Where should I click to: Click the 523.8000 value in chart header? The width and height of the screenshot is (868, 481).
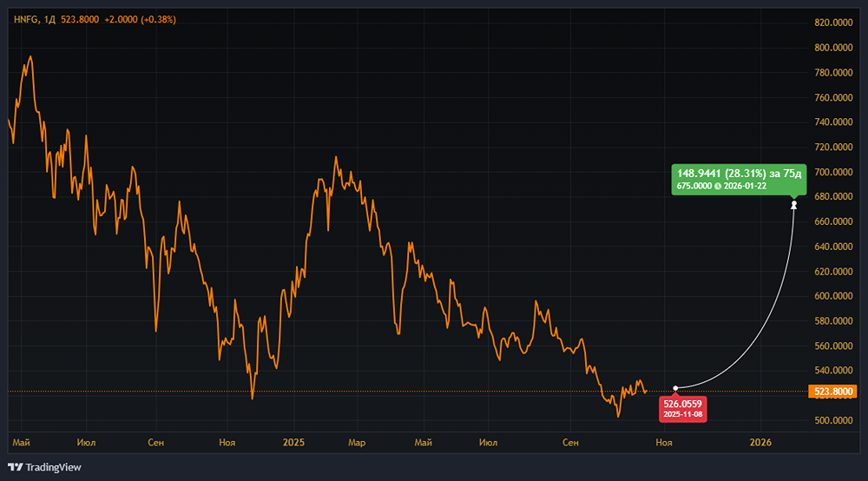[x=80, y=19]
